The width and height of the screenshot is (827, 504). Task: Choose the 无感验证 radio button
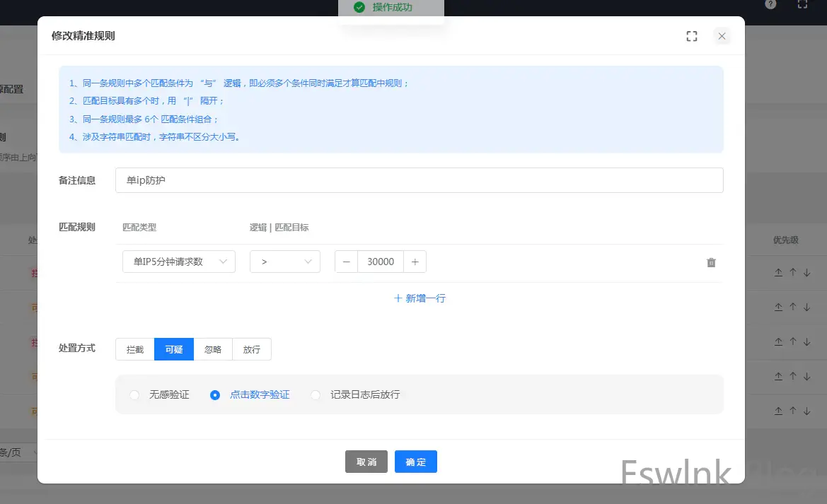tap(134, 395)
